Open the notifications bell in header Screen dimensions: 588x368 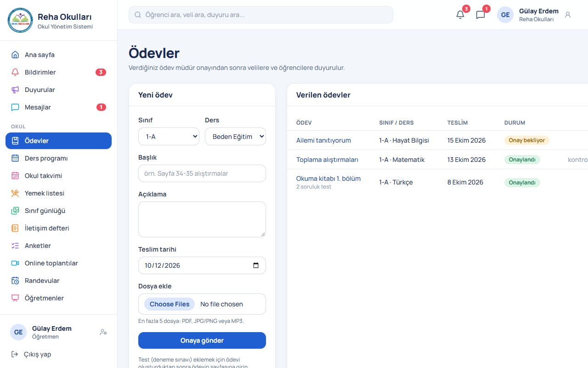(x=460, y=15)
